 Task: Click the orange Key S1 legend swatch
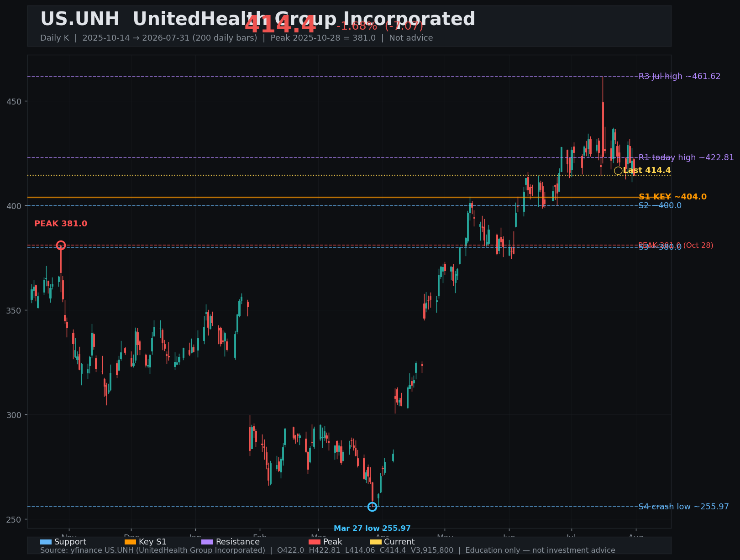click(x=130, y=542)
